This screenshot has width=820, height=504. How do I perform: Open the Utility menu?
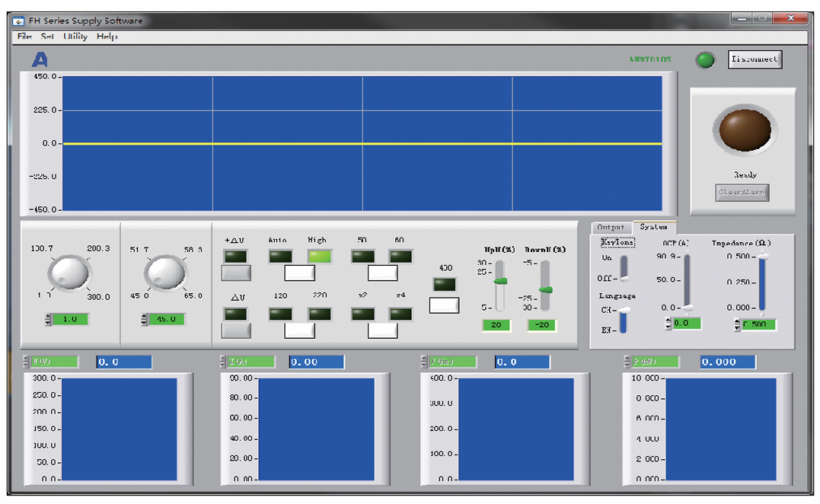coord(75,37)
